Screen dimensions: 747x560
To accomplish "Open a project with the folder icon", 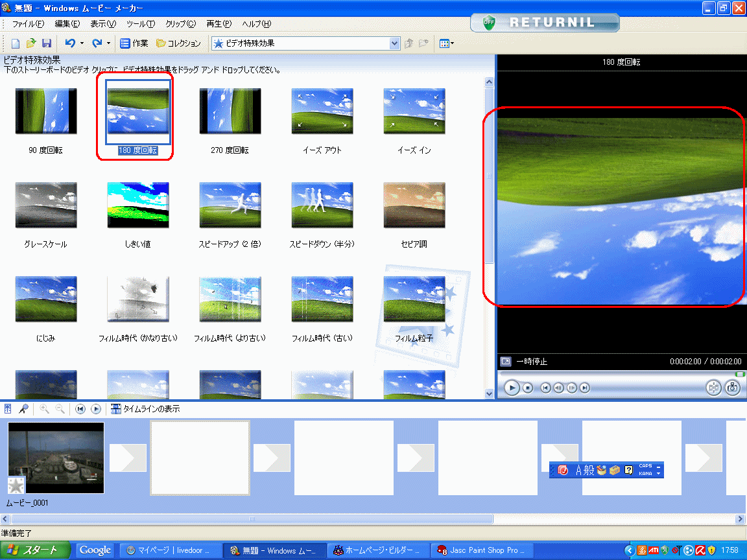I will click(x=31, y=43).
